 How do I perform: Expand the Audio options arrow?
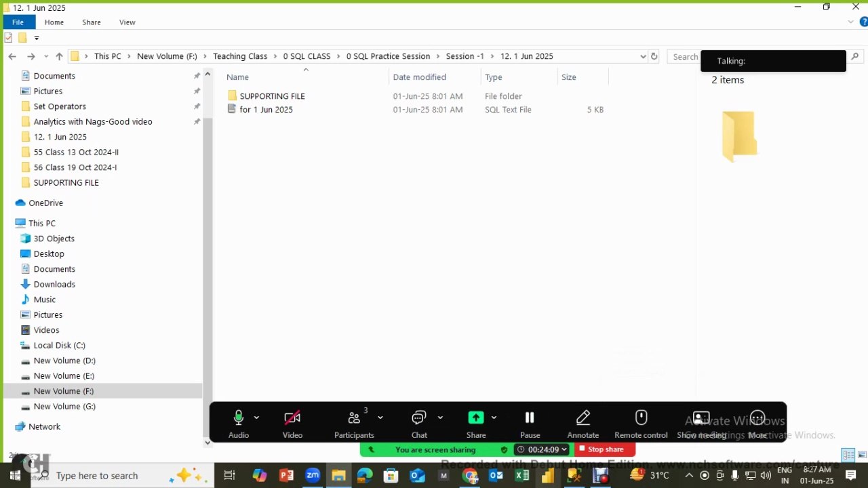[256, 418]
